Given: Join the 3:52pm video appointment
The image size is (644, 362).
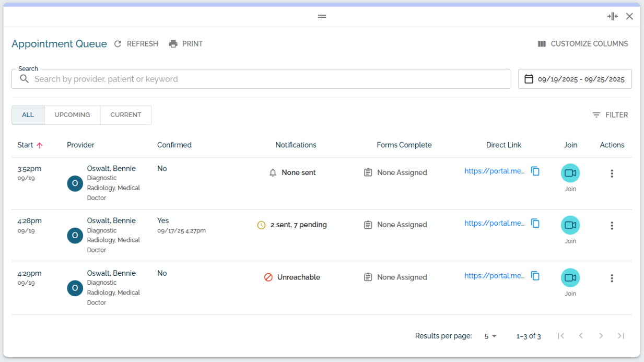Looking at the screenshot, I should tap(570, 173).
